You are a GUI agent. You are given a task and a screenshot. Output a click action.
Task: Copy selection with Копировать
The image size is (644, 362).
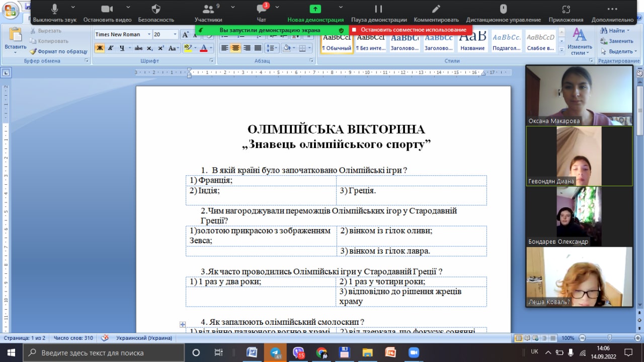(x=49, y=41)
